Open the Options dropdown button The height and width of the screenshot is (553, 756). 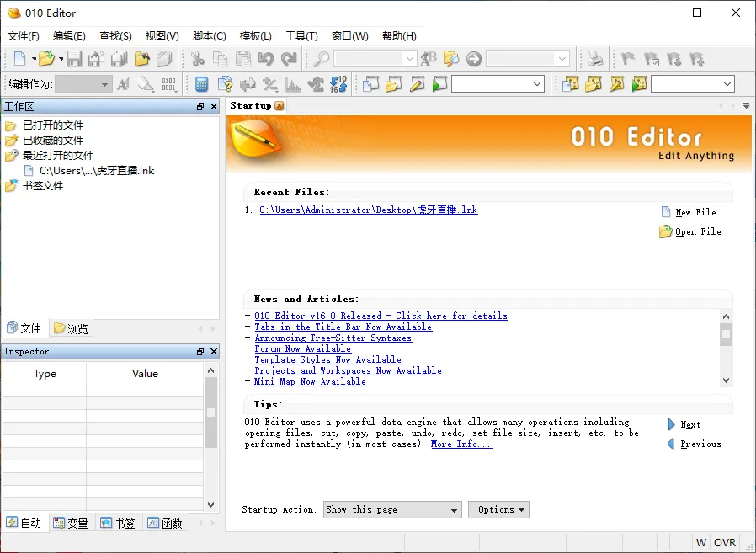tap(498, 510)
